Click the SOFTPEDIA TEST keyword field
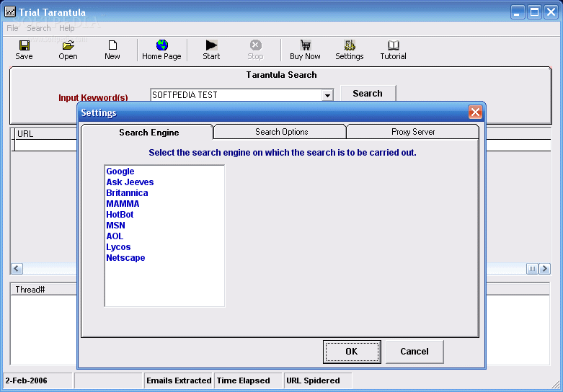The width and height of the screenshot is (563, 392). point(236,95)
